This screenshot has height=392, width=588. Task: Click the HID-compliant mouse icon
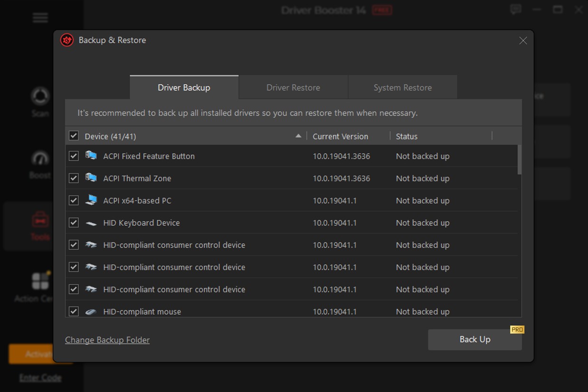(x=91, y=312)
